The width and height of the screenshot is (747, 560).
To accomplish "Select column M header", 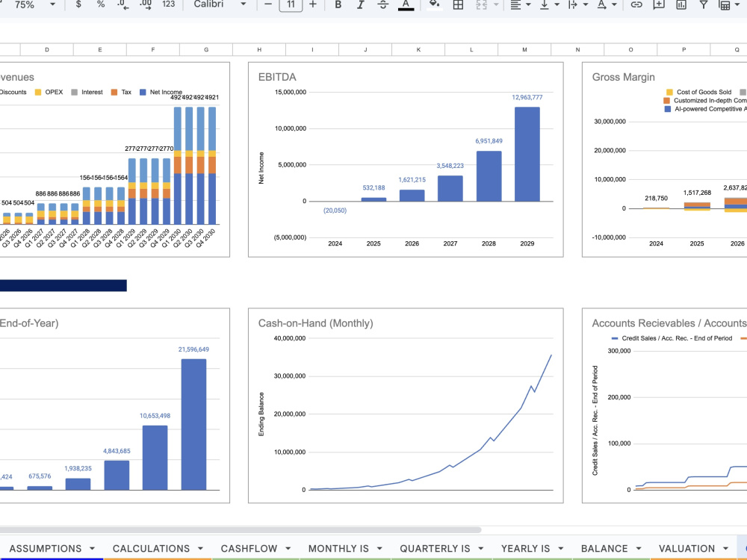I will (x=524, y=49).
